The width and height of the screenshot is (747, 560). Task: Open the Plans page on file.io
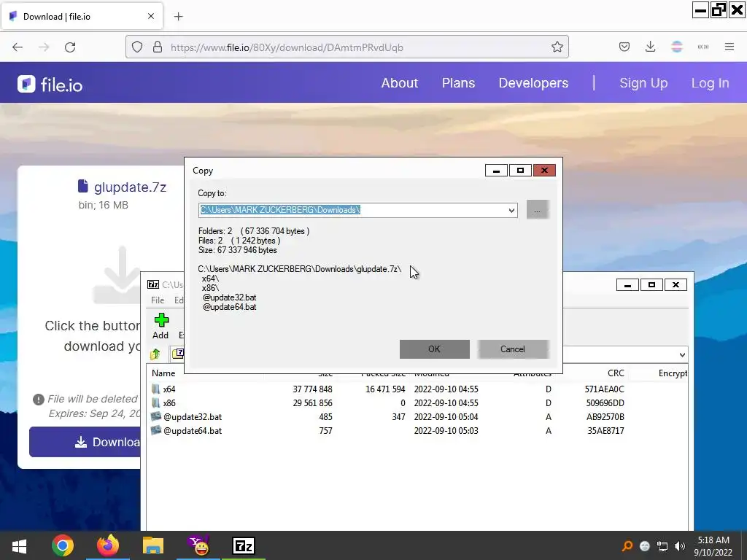pos(458,83)
